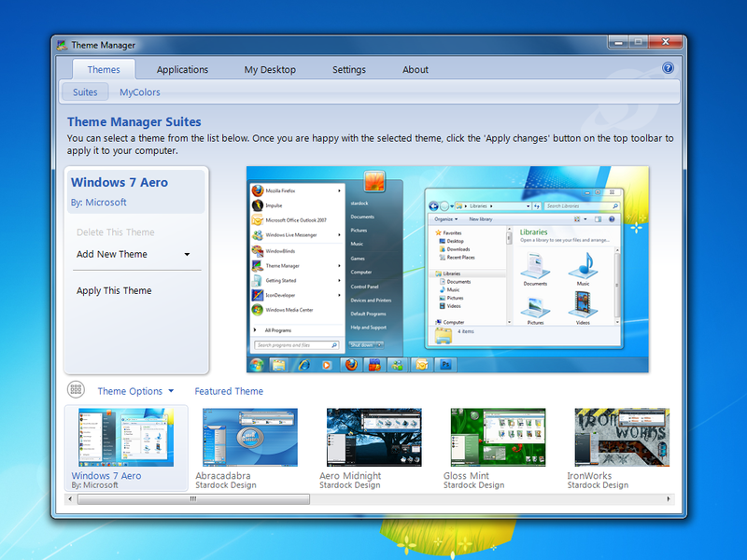Switch to the Themes tab

click(x=104, y=69)
